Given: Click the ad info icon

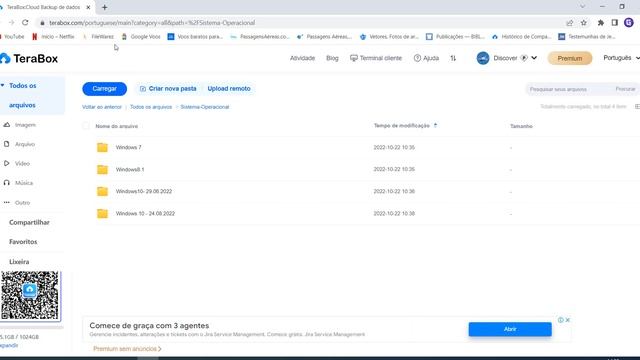Looking at the screenshot, I should click(x=561, y=320).
